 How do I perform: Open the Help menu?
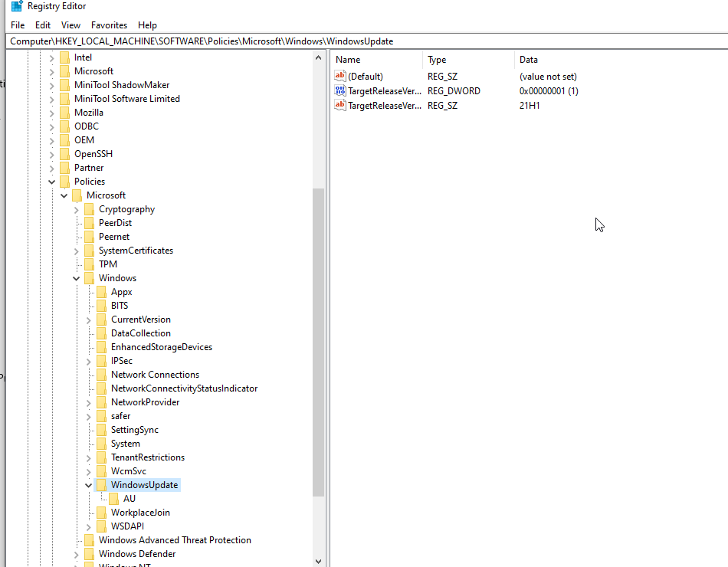(147, 25)
